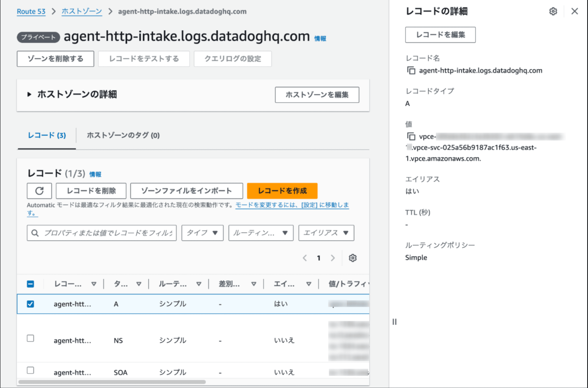Focus the record filter search field

[x=102, y=233]
